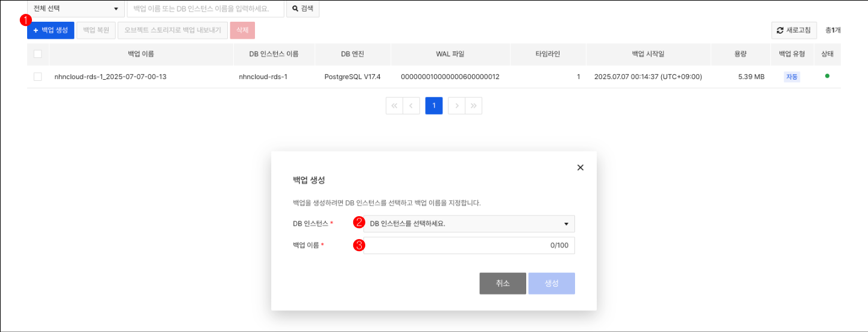This screenshot has height=332, width=868.
Task: Click the green status indicator dot
Action: pos(827,76)
